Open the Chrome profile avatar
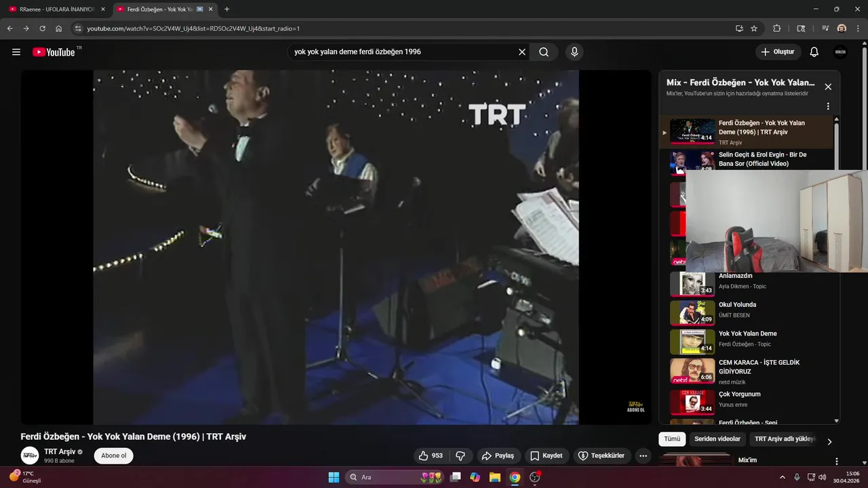Viewport: 868px width, 488px height. click(x=842, y=28)
